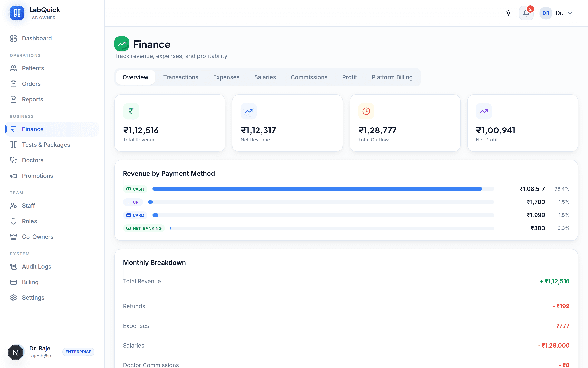Click the CARD revenue progress bar
The image size is (588, 368).
[323, 215]
